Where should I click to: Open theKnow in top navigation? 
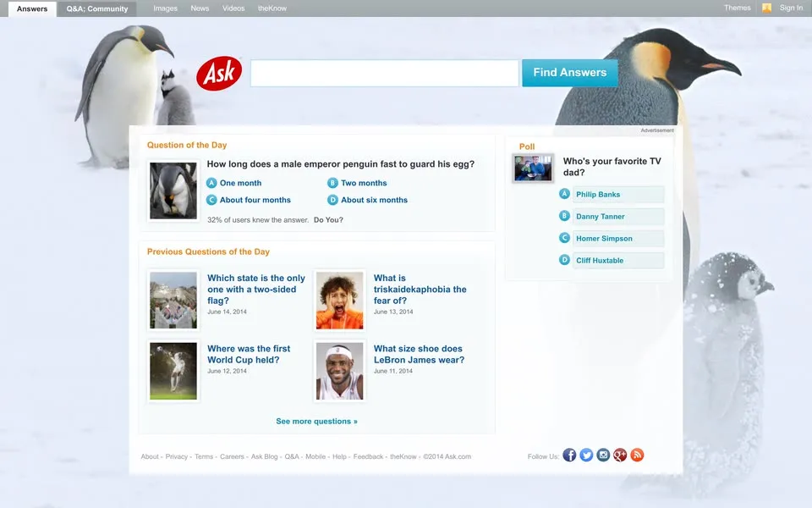[x=272, y=8]
